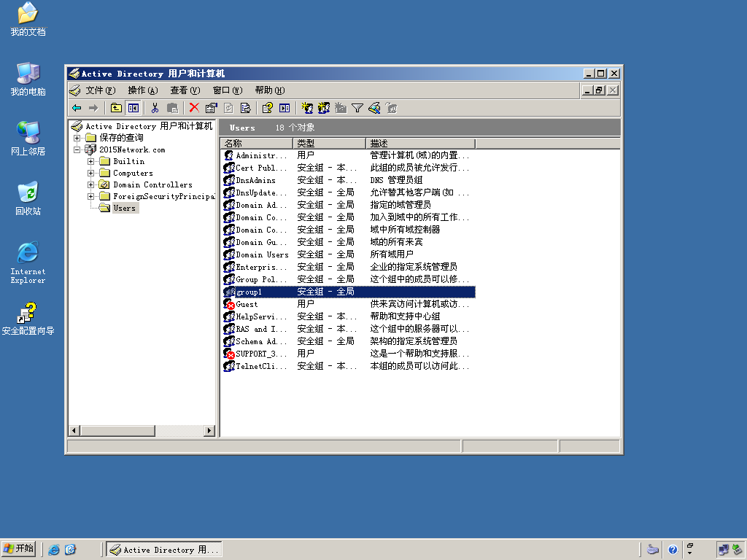Screen dimensions: 747x560
Task: Select Computers folder in the tree
Action: tap(127, 173)
